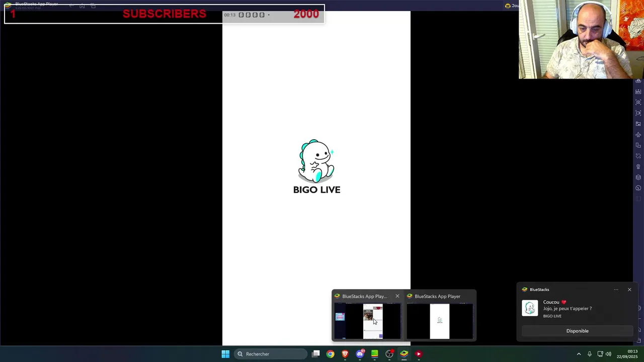The width and height of the screenshot is (644, 362).
Task: Open the notification's three-dot options menu
Action: point(616,290)
